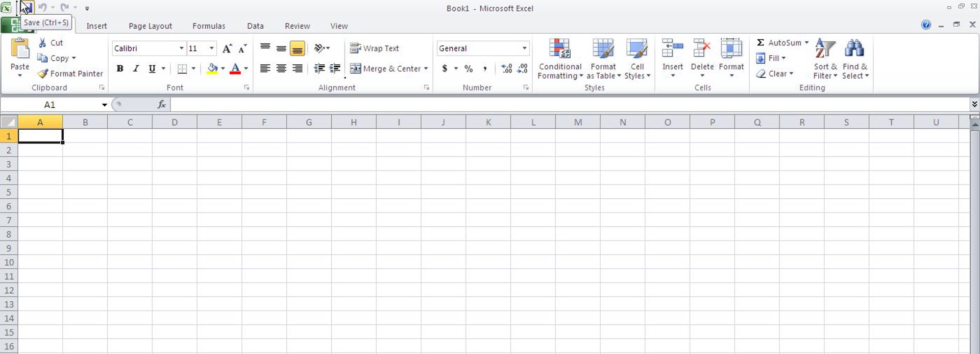Expand the Name Box dropdown arrow
Image resolution: width=980 pixels, height=354 pixels.
104,105
